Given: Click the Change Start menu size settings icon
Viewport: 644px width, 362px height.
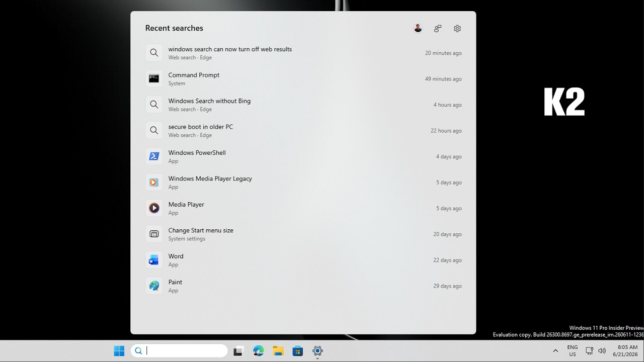Looking at the screenshot, I should coord(154,234).
